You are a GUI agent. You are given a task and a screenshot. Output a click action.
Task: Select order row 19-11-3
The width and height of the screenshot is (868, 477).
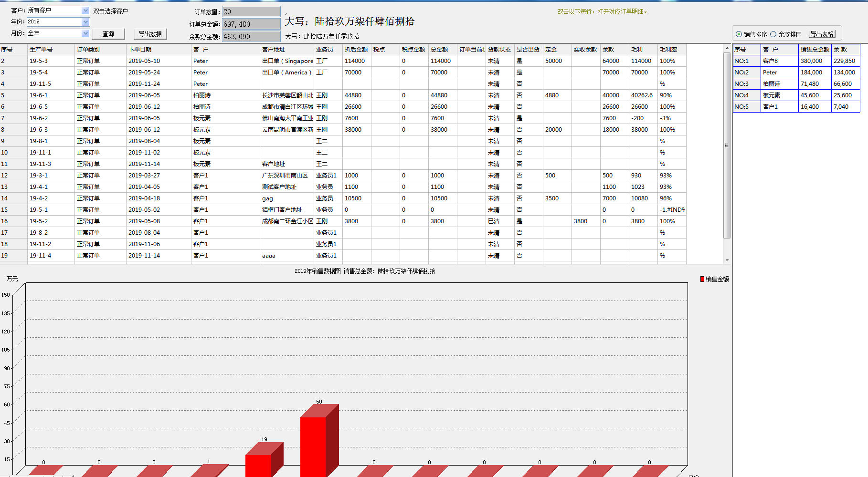click(343, 164)
